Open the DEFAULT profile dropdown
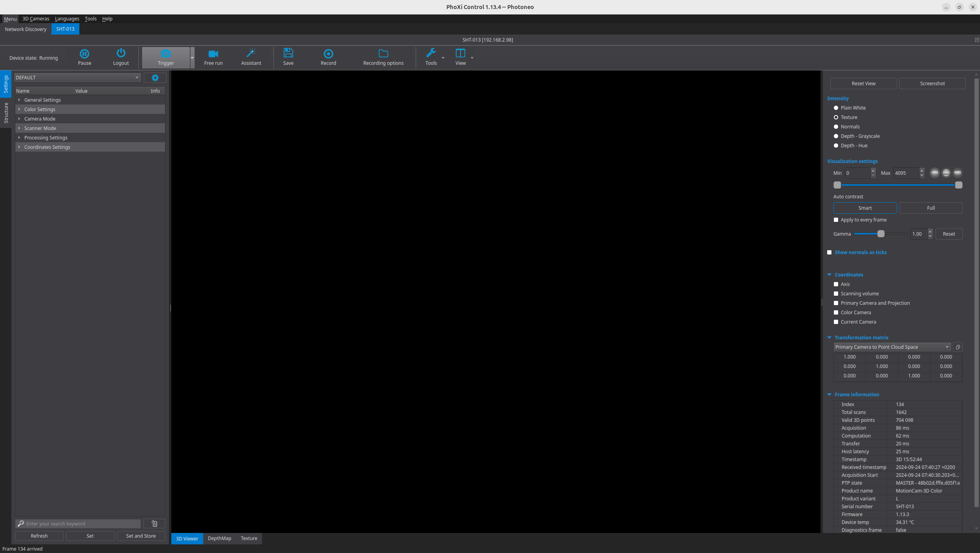This screenshot has height=553, width=980. point(77,78)
